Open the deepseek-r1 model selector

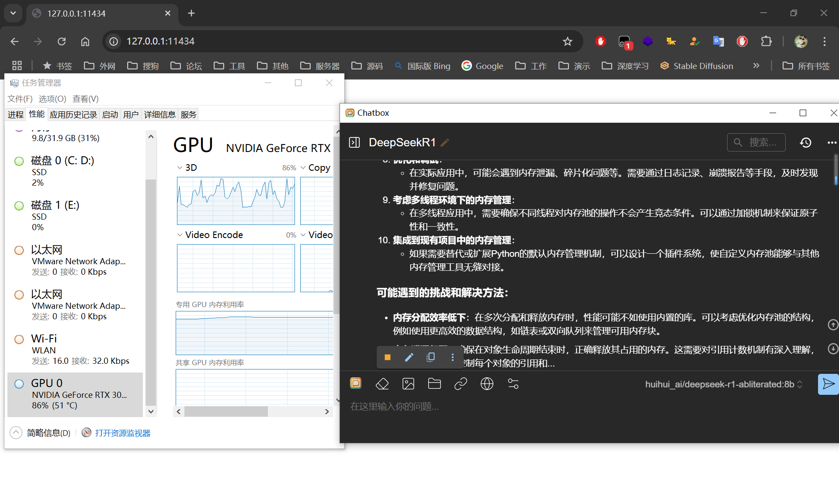coord(724,384)
